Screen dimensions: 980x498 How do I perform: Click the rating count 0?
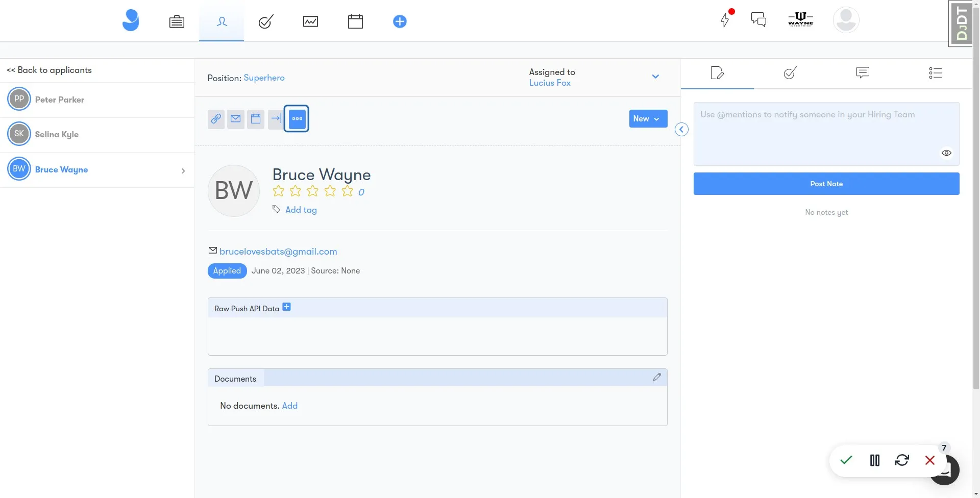click(x=361, y=192)
